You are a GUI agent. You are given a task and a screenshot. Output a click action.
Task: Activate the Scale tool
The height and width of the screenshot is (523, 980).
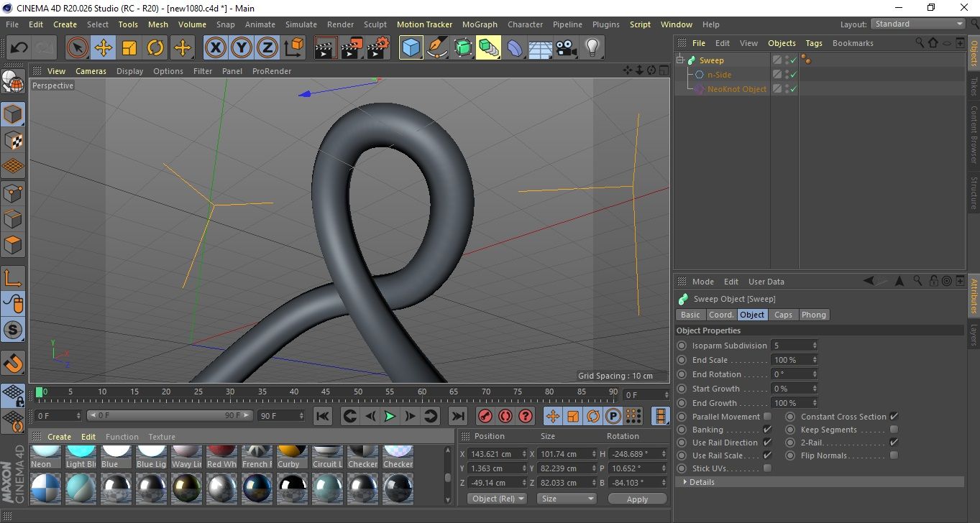click(x=129, y=48)
